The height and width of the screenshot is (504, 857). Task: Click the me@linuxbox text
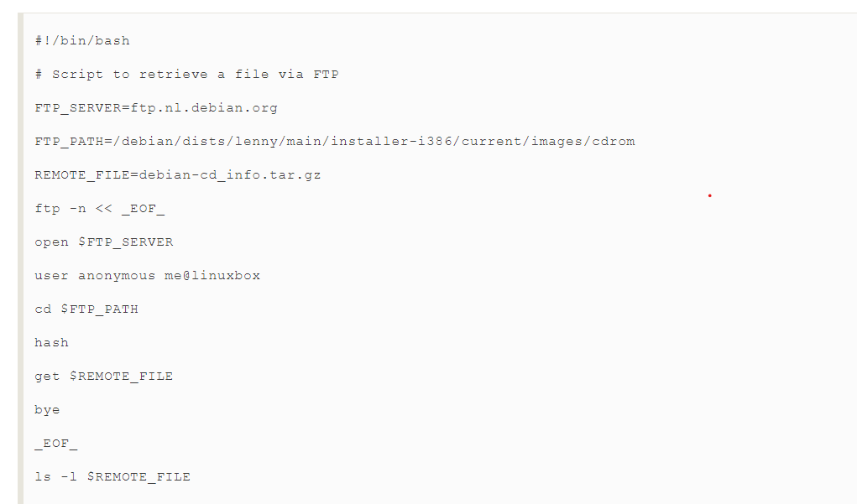point(212,275)
